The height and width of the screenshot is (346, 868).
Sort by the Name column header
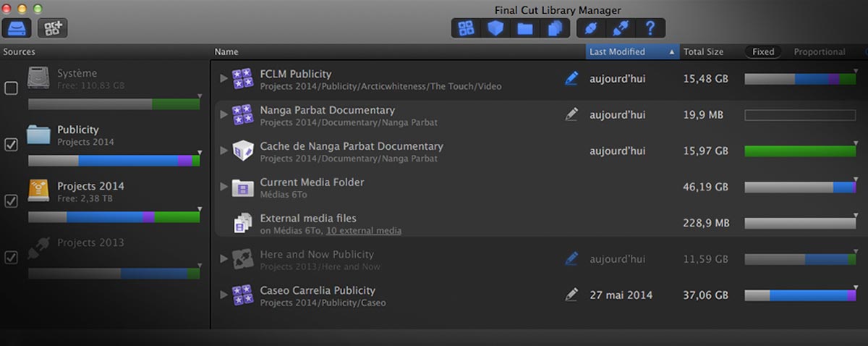399,52
